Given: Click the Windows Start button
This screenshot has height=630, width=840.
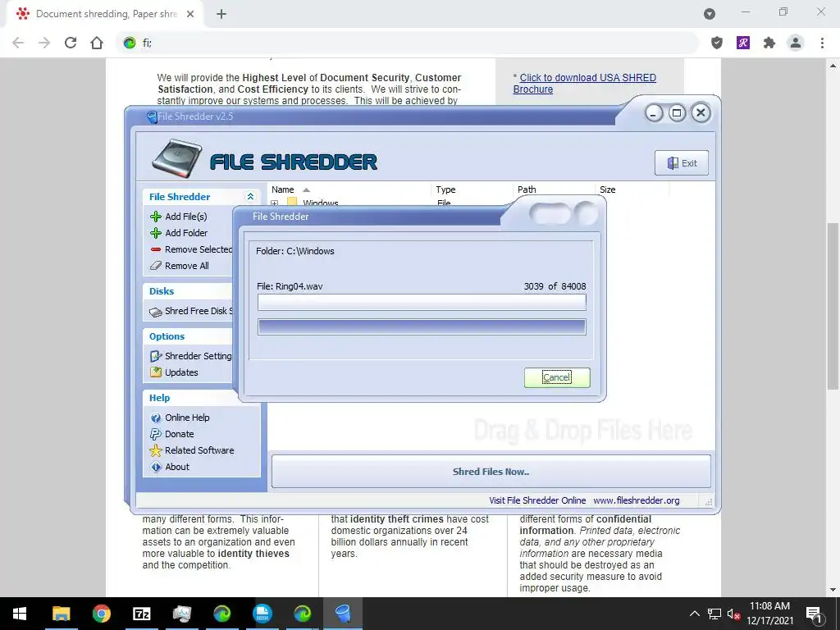Looking at the screenshot, I should click(x=20, y=614).
